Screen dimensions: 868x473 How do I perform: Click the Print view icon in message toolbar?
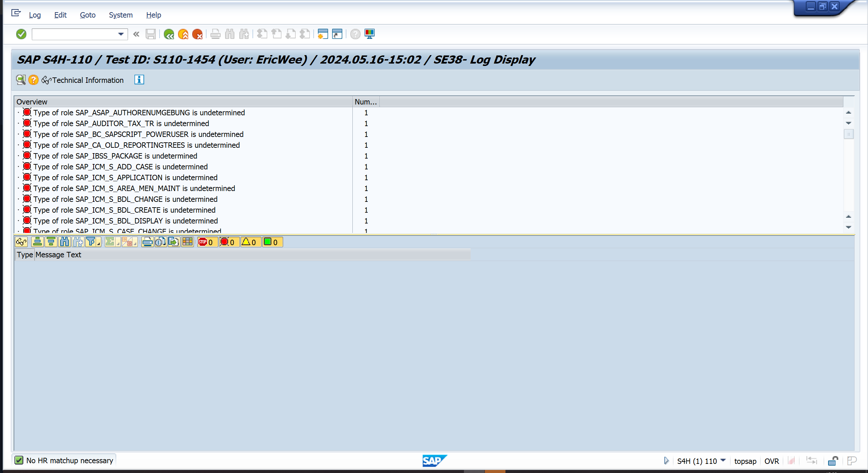tap(147, 242)
